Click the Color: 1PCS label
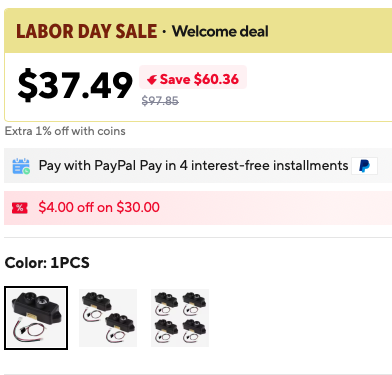The height and width of the screenshot is (375, 392). point(47,263)
